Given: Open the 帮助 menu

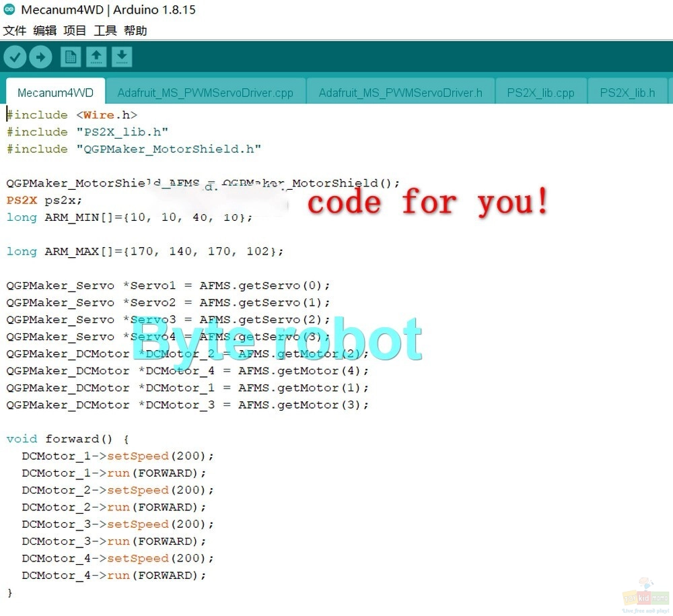Looking at the screenshot, I should pos(135,30).
